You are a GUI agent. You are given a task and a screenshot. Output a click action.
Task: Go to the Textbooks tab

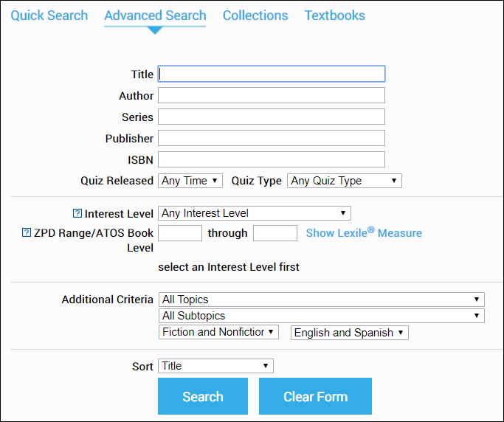coord(334,15)
